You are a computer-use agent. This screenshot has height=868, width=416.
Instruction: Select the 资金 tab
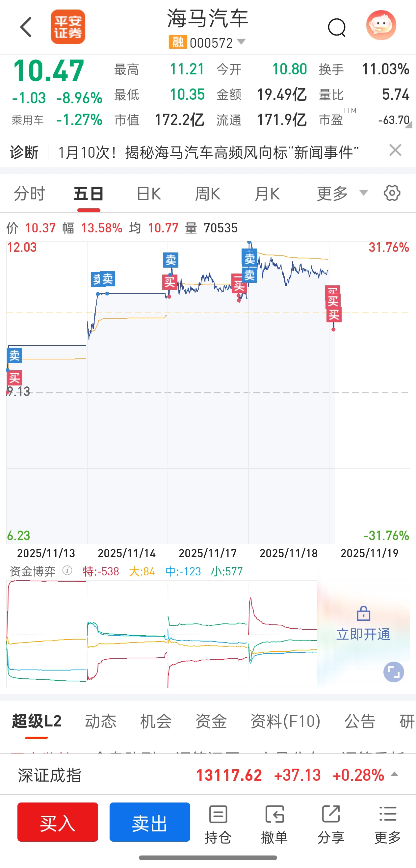coord(211,721)
